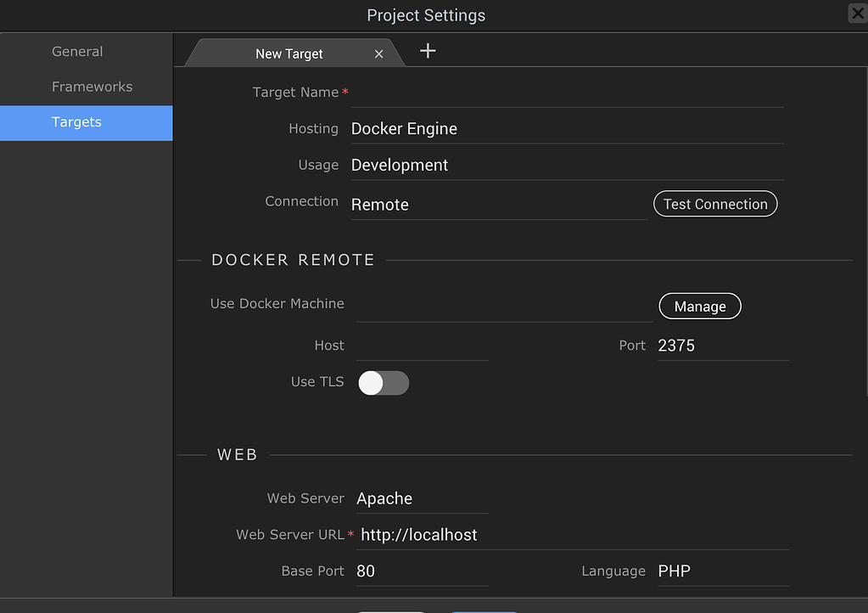This screenshot has height=613, width=868.
Task: Click the Test Connection button
Action: [x=715, y=205]
